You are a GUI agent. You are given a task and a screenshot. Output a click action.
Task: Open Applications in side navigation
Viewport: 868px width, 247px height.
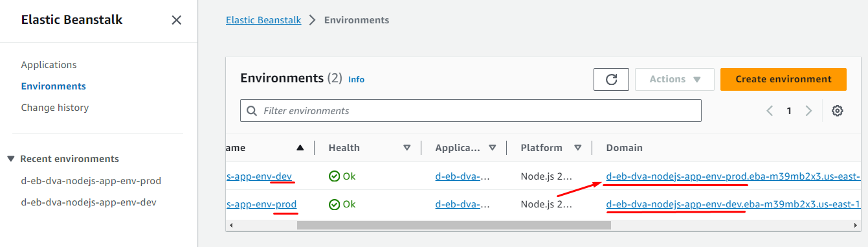pyautogui.click(x=49, y=65)
